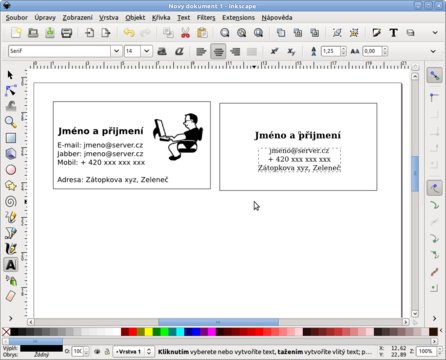Screen dimensions: 446x360
Task: Zoom to fit selection icon
Action: coord(225,33)
